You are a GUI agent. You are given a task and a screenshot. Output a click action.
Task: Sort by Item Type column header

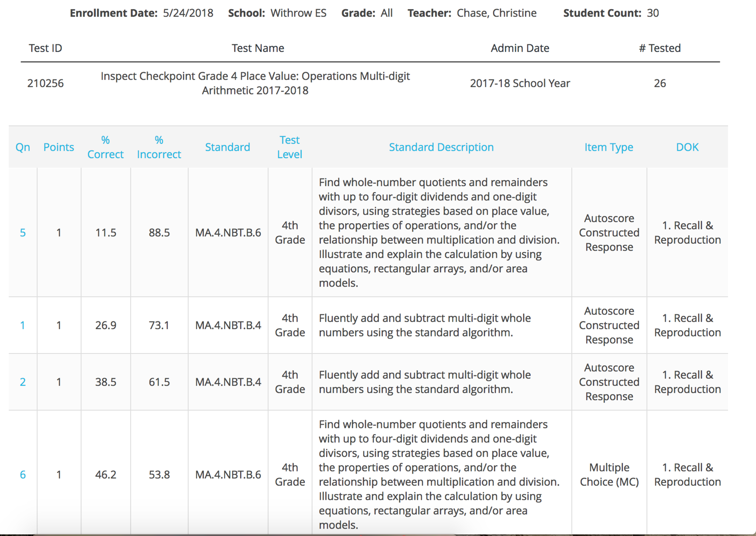point(609,147)
